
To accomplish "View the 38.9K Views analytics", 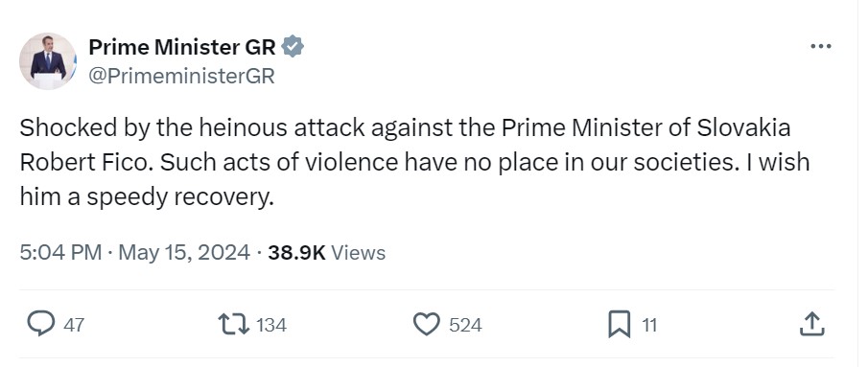I will (x=327, y=253).
